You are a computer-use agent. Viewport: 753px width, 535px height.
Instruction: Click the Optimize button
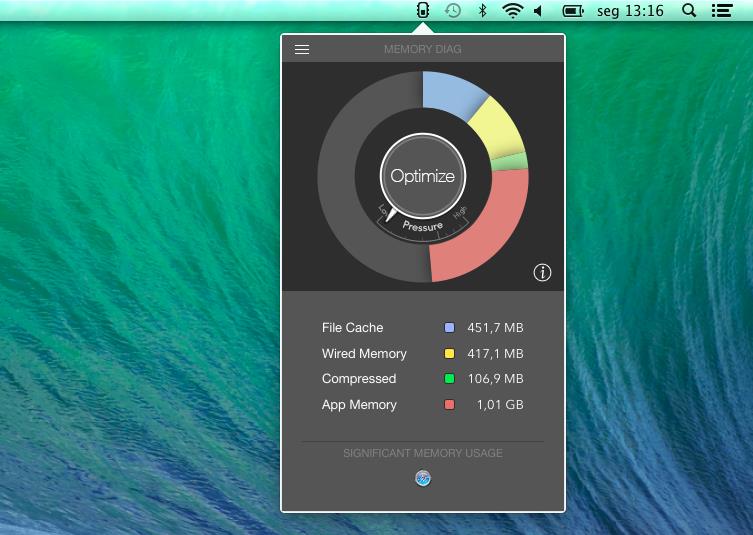click(422, 176)
